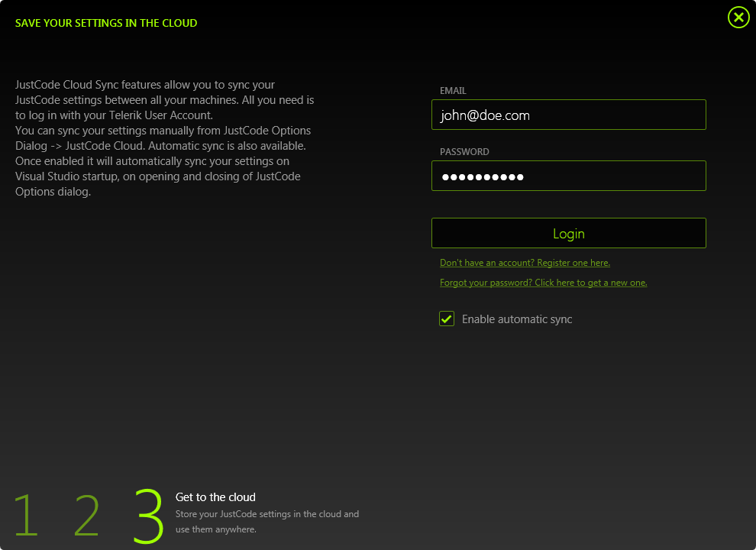Viewport: 756px width, 550px height.
Task: Select wizard step 3
Action: point(148,516)
